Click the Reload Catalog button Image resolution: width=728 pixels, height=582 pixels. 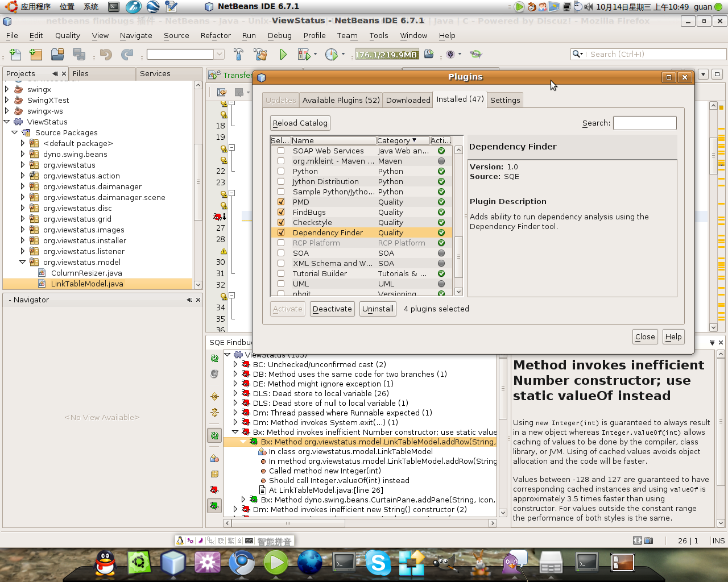click(300, 123)
